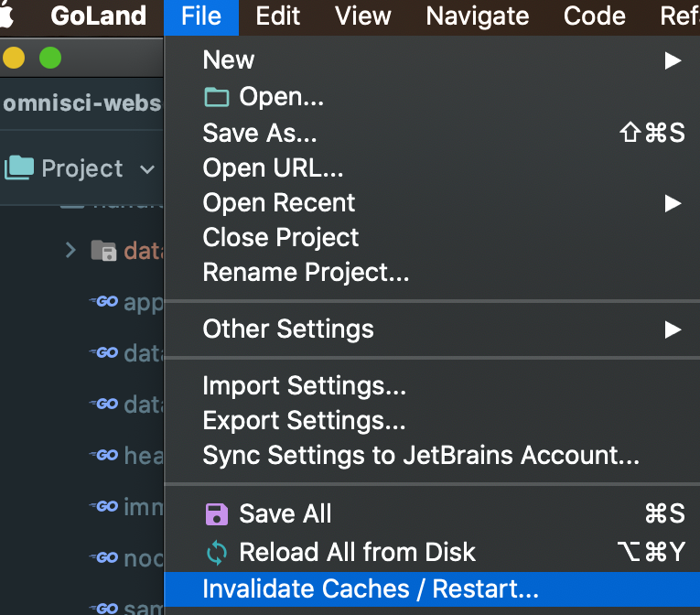Expand the Other Settings submenu
Viewport: 700px width, 615px height.
(432, 329)
